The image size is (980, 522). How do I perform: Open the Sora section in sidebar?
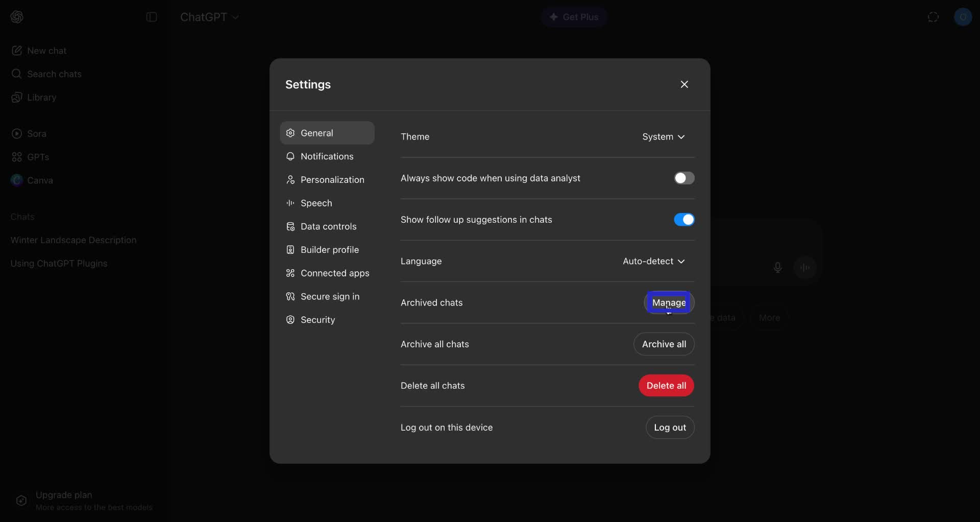pos(36,133)
